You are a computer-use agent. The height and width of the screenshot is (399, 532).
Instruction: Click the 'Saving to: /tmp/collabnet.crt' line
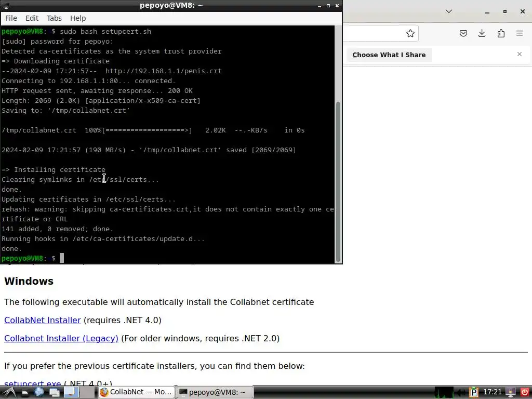click(65, 111)
